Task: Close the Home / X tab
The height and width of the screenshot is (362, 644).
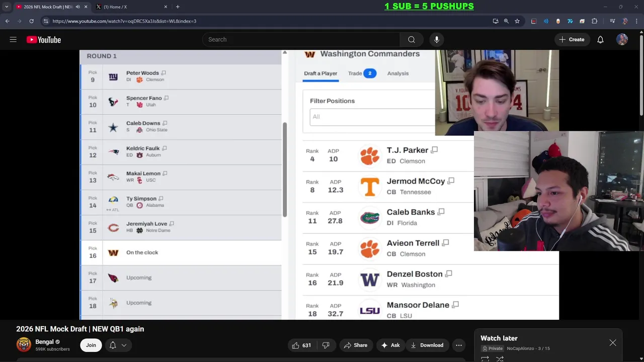Action: pyautogui.click(x=166, y=7)
